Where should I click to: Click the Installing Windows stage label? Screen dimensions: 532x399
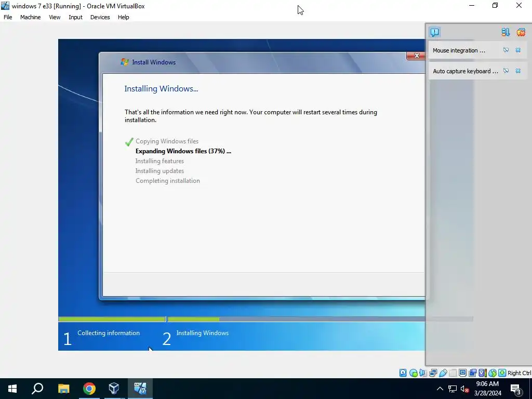(203, 333)
